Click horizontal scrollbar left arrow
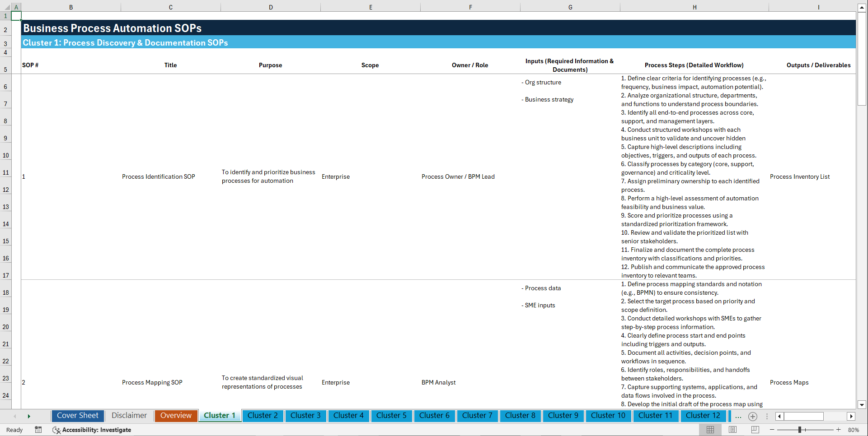Image resolution: width=868 pixels, height=436 pixels. (779, 416)
